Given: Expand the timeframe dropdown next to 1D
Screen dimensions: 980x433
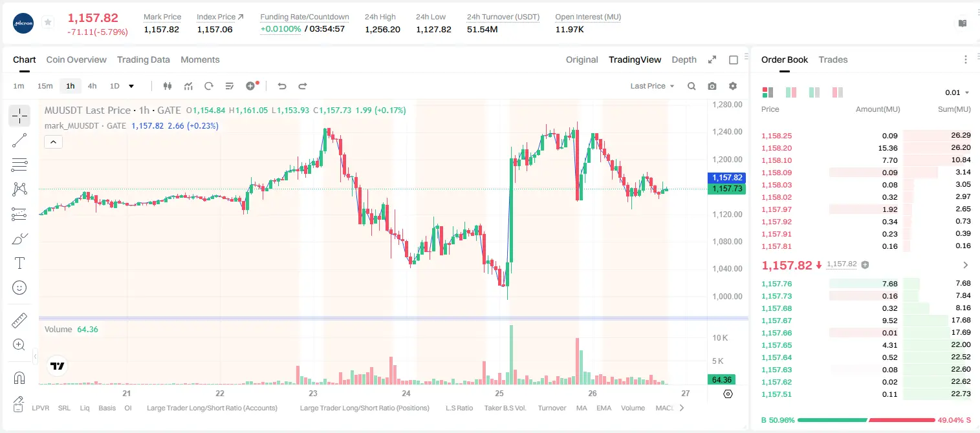Looking at the screenshot, I should [131, 86].
